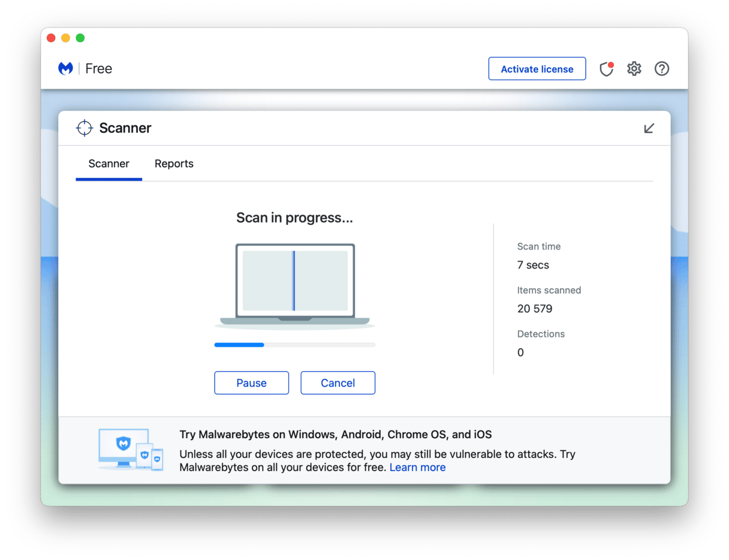Viewport: 729px width, 560px height.
Task: Open settings via the gear icon
Action: (634, 69)
